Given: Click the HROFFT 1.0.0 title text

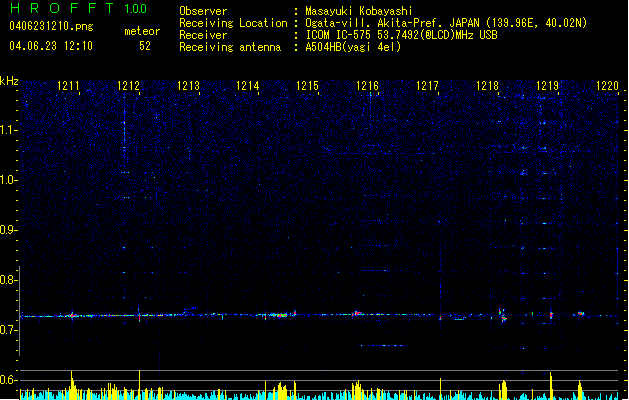Looking at the screenshot, I should [x=79, y=8].
